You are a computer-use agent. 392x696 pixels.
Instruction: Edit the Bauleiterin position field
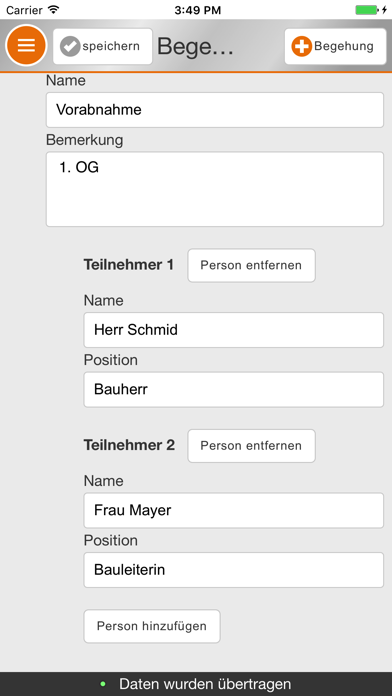tap(234, 570)
